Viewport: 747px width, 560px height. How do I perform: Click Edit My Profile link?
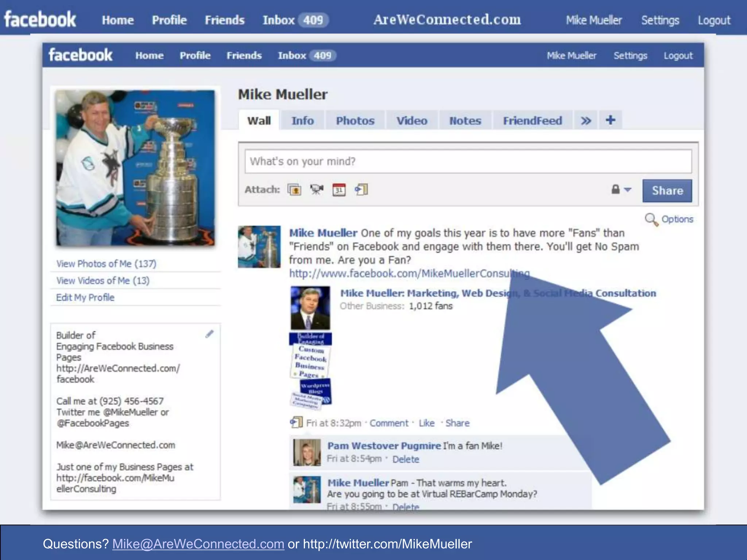(x=85, y=297)
